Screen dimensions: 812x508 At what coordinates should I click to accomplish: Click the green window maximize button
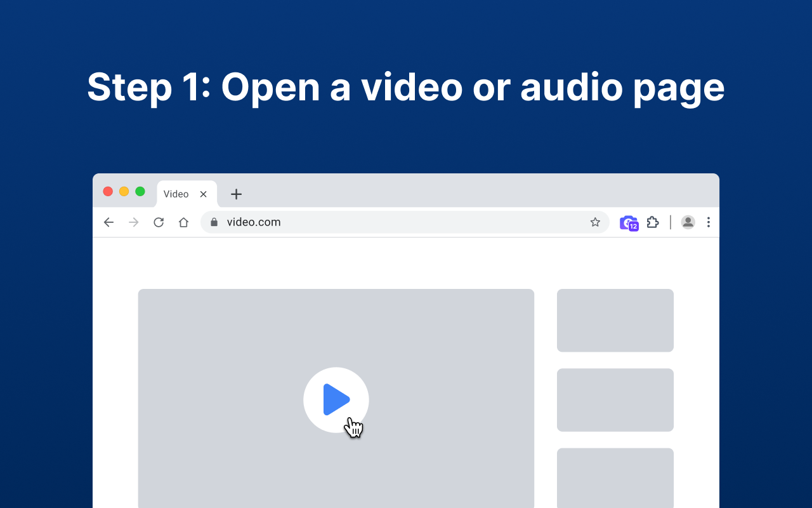point(140,192)
